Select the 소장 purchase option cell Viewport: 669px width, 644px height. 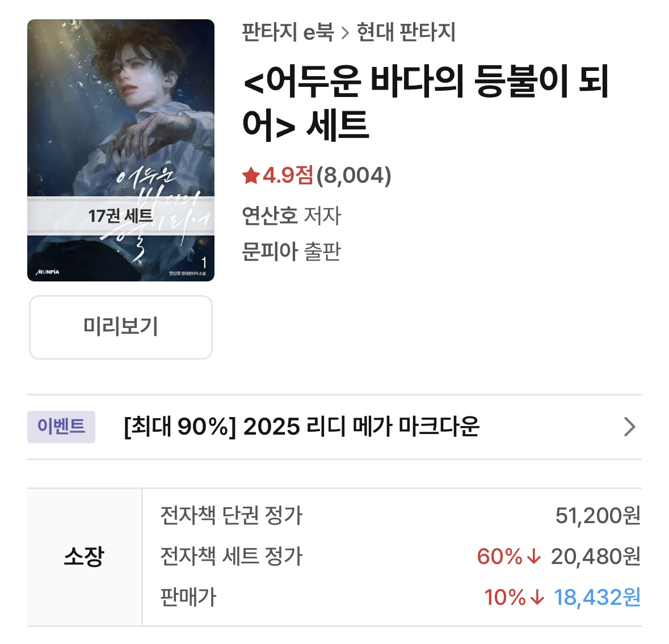pyautogui.click(x=84, y=557)
